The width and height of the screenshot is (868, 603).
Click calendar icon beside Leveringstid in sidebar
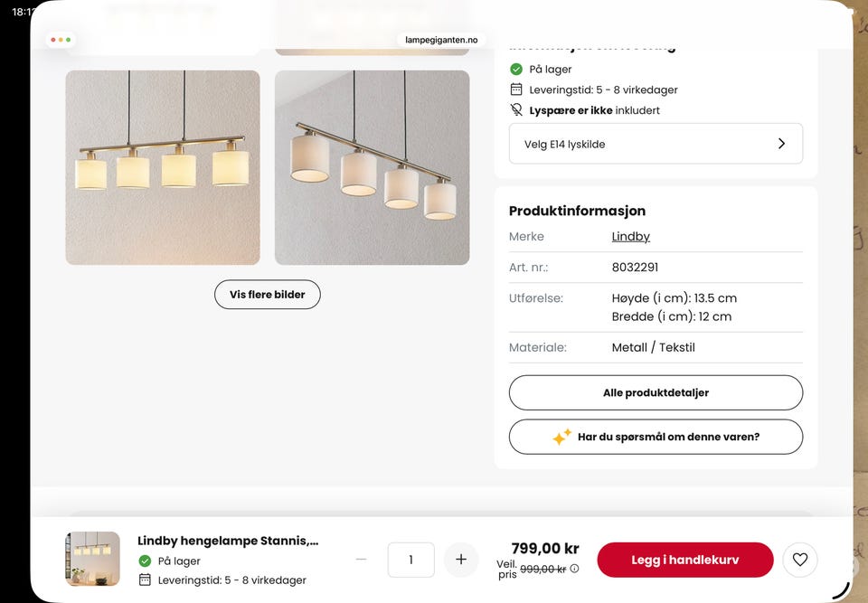click(x=516, y=90)
